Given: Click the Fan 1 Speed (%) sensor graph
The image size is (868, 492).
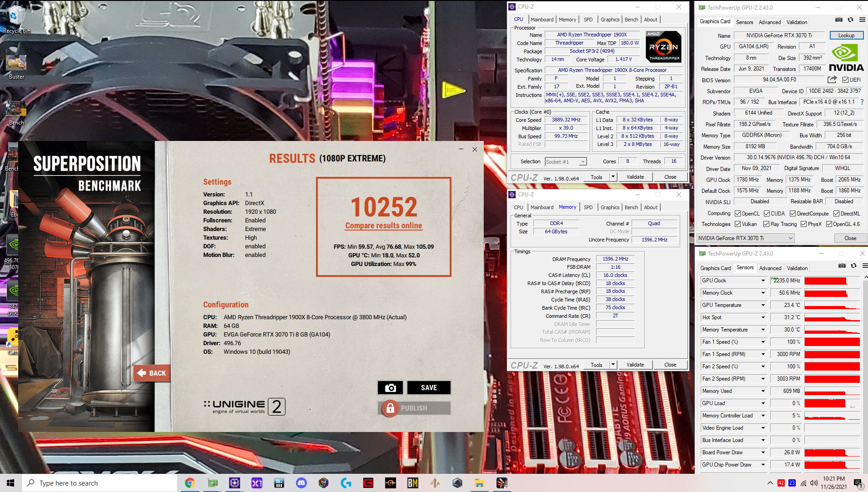Looking at the screenshot, I should [832, 342].
